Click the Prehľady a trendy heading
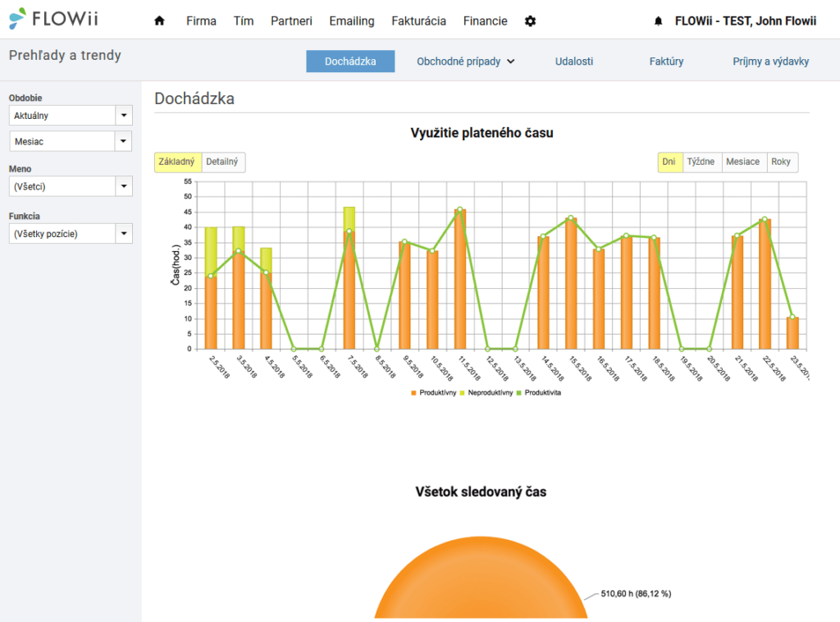Viewport: 840px width, 622px height. (65, 55)
